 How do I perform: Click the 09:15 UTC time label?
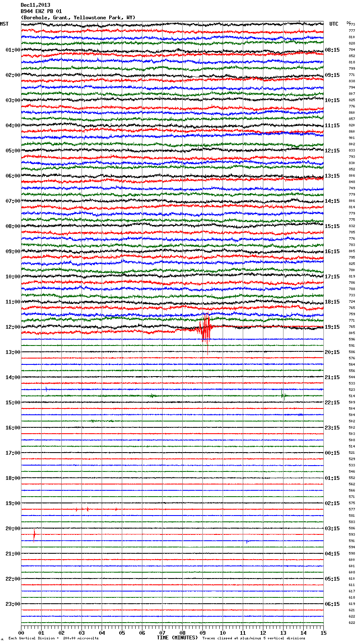point(332,75)
